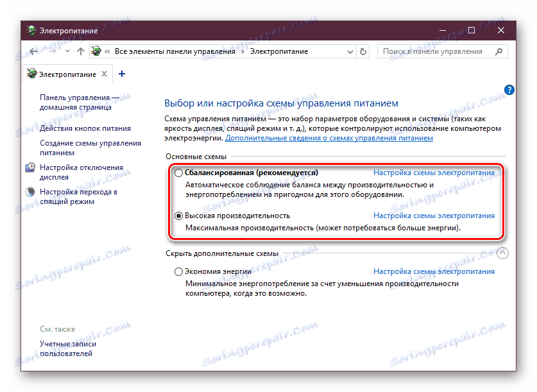Click the display-off monitor clock icon
The image size is (537, 392).
(x=31, y=167)
